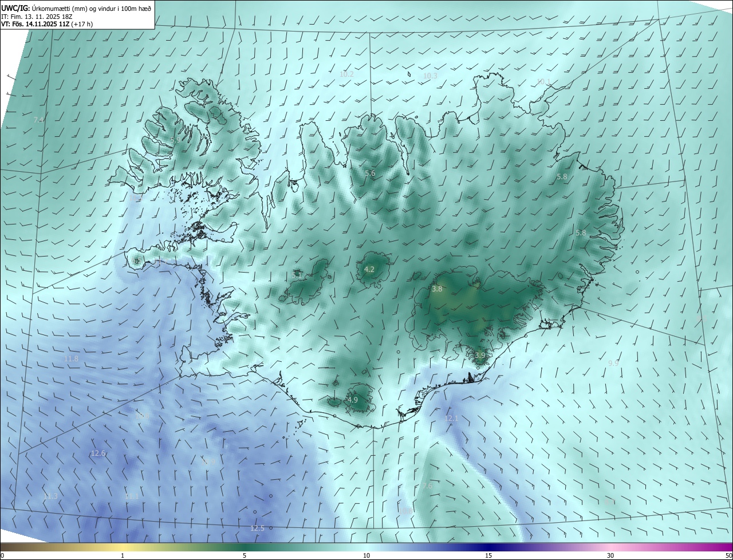Select the 11.3 value in the southwest corner
Screen dimensions: 733x560
click(x=50, y=496)
